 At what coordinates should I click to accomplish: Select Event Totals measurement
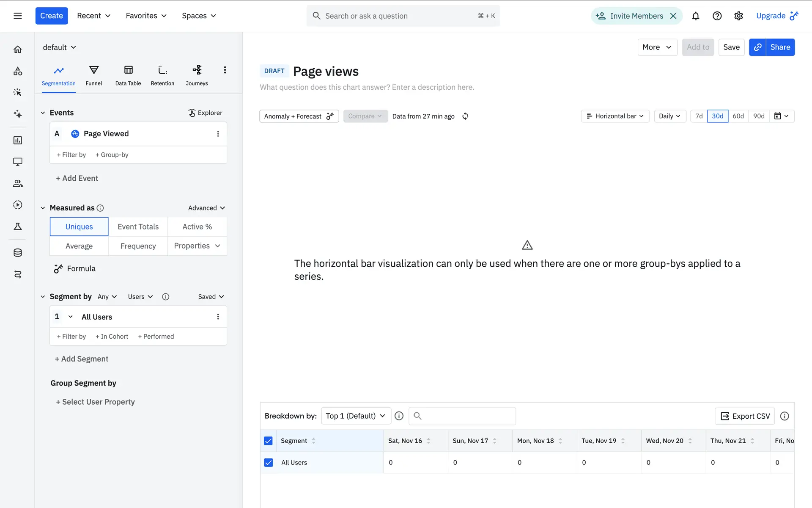(x=138, y=226)
